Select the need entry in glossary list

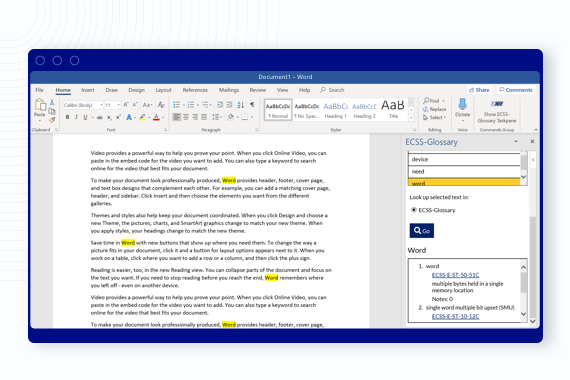click(464, 172)
